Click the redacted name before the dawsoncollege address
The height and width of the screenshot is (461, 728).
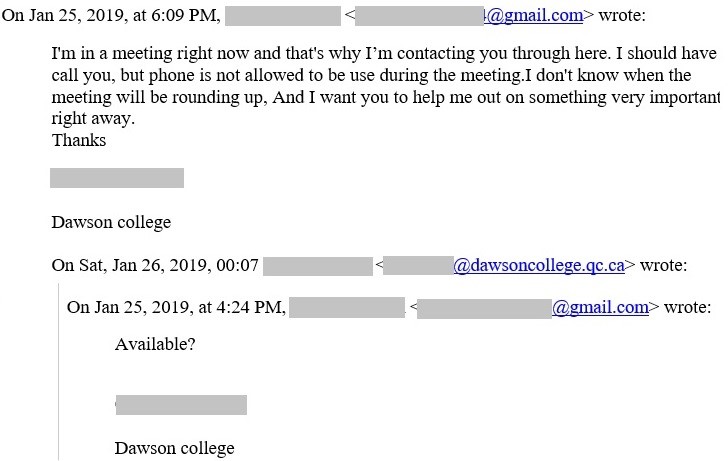coord(318,266)
